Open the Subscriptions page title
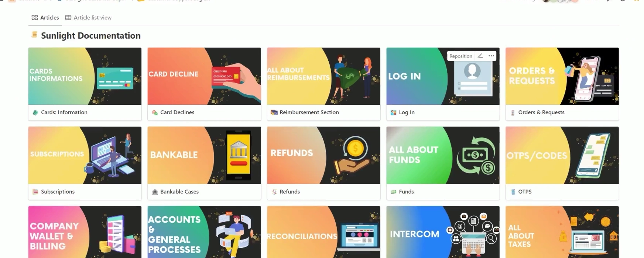 tap(58, 192)
